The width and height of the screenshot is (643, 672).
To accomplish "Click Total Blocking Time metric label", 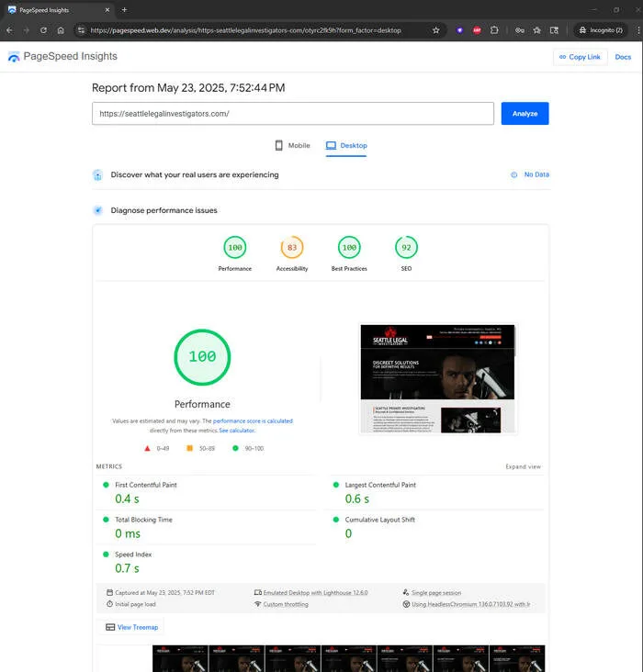I will [143, 520].
